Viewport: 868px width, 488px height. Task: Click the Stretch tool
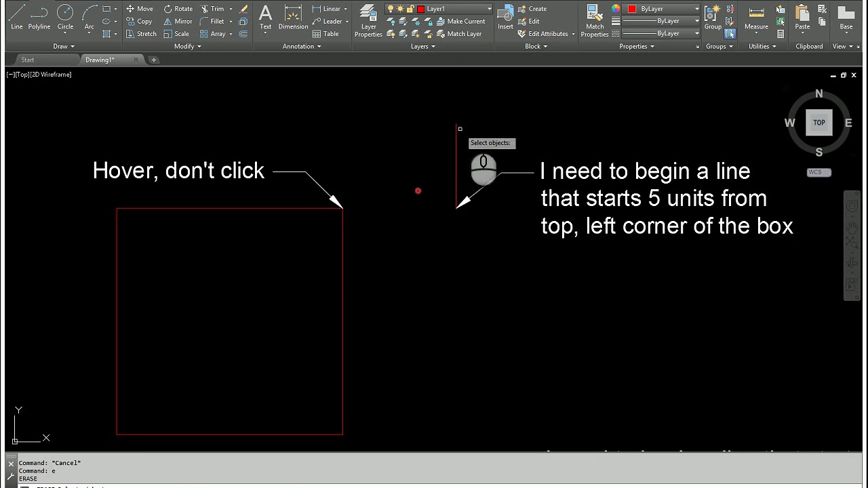click(141, 33)
